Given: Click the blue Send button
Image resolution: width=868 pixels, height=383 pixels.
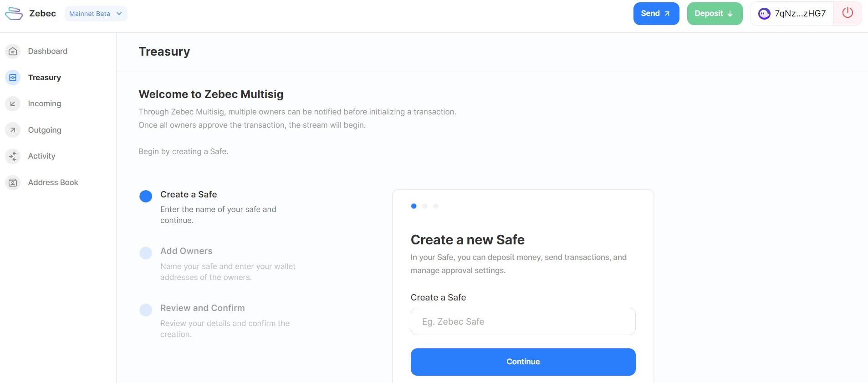Looking at the screenshot, I should pos(656,14).
